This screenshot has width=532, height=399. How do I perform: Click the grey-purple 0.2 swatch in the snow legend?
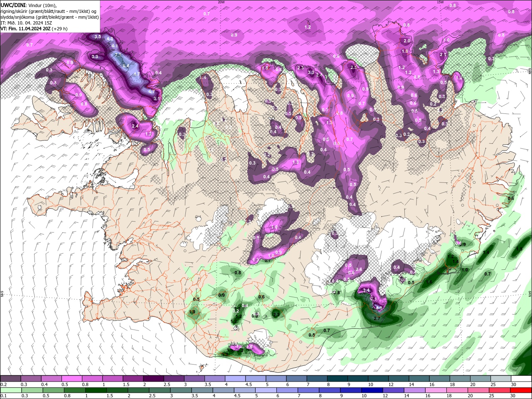pos(10,378)
